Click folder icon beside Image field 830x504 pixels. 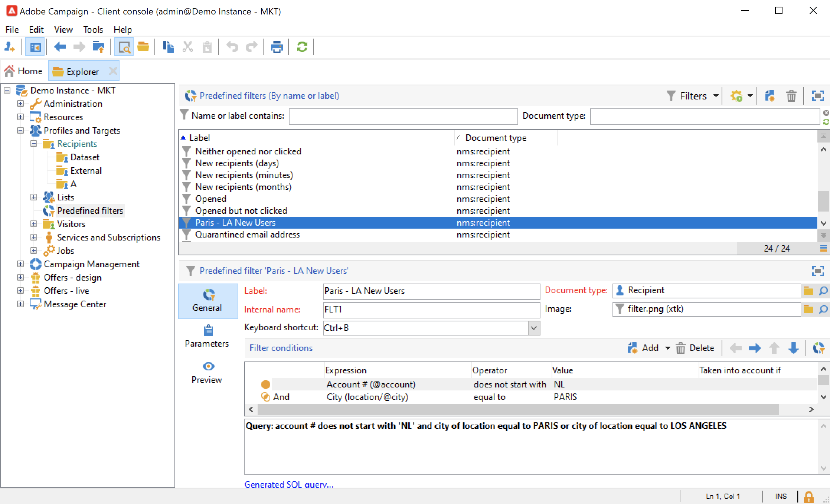coord(808,309)
